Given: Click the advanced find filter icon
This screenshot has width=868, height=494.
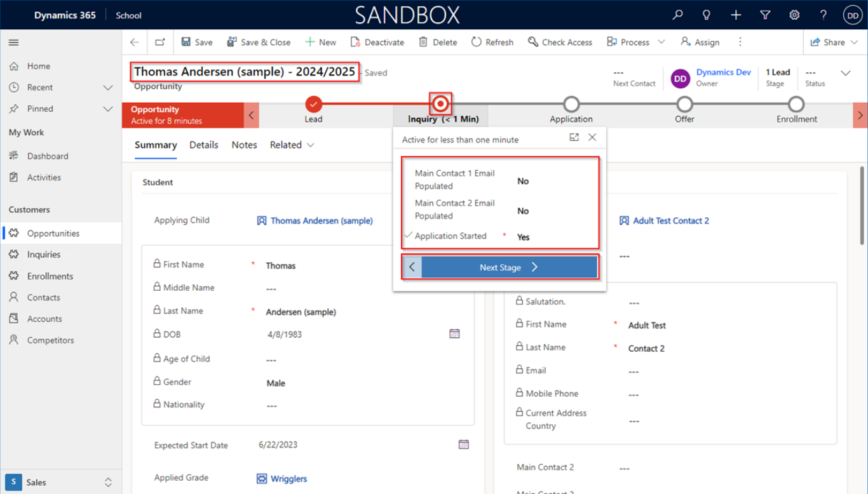Looking at the screenshot, I should click(x=765, y=15).
